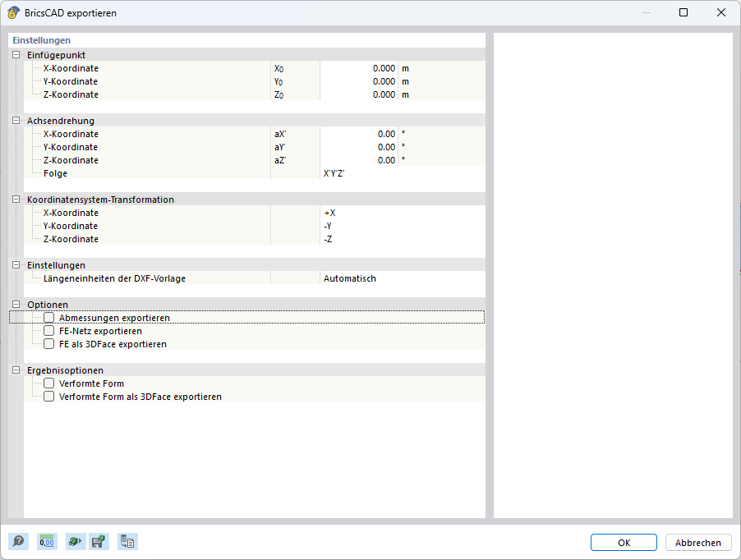Confirm the export with OK
This screenshot has width=741, height=560.
pos(623,542)
